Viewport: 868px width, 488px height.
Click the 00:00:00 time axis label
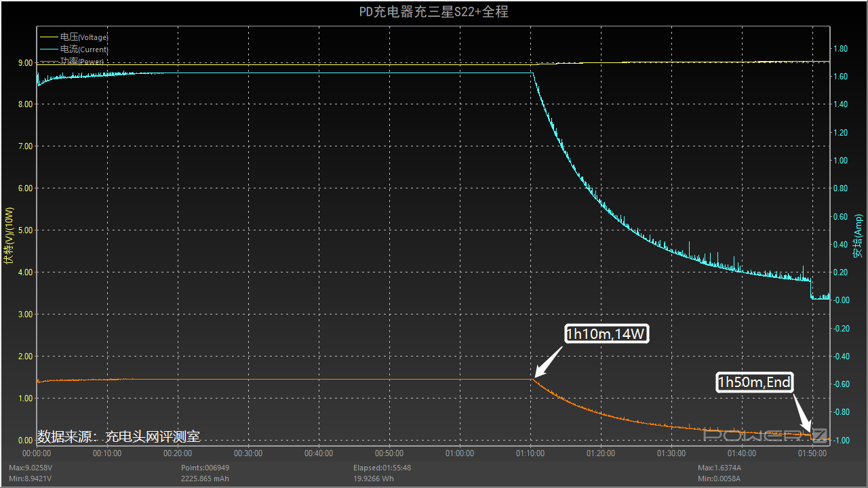(x=37, y=453)
